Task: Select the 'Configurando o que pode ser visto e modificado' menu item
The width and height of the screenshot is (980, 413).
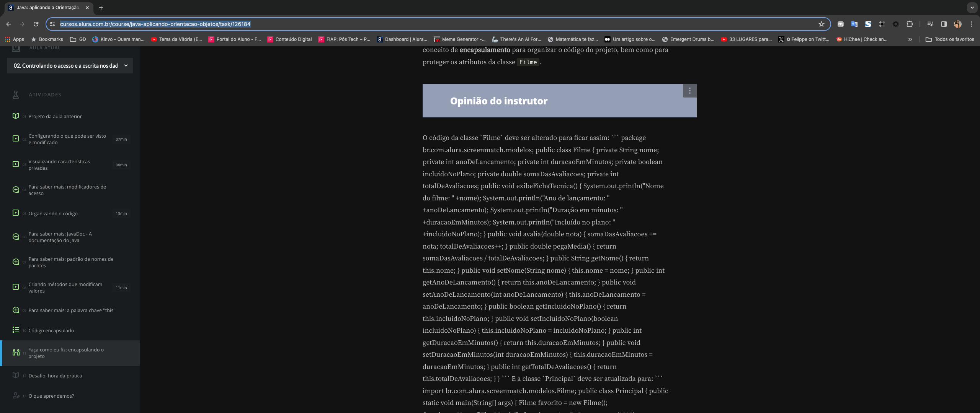Action: 67,139
